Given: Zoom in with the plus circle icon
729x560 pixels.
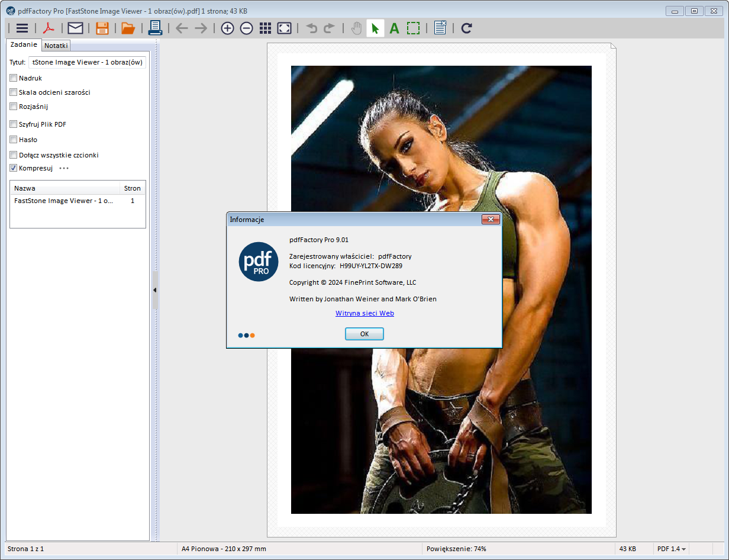Looking at the screenshot, I should (227, 28).
